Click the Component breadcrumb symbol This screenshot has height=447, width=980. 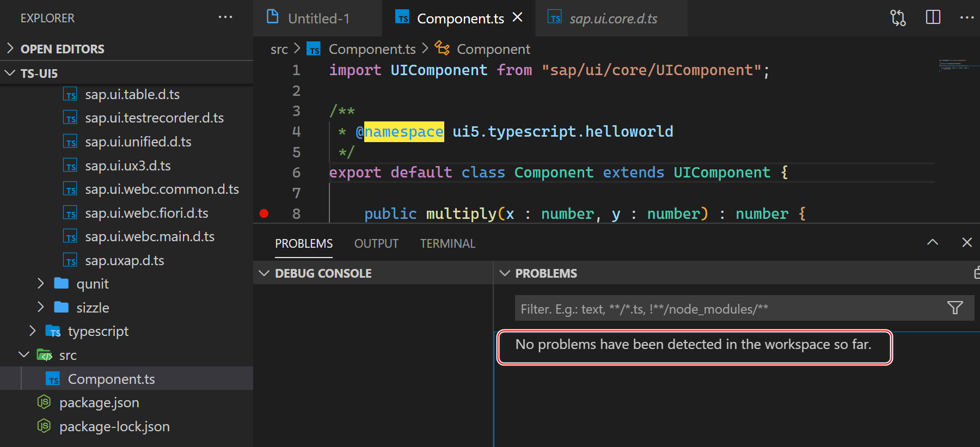tap(493, 49)
